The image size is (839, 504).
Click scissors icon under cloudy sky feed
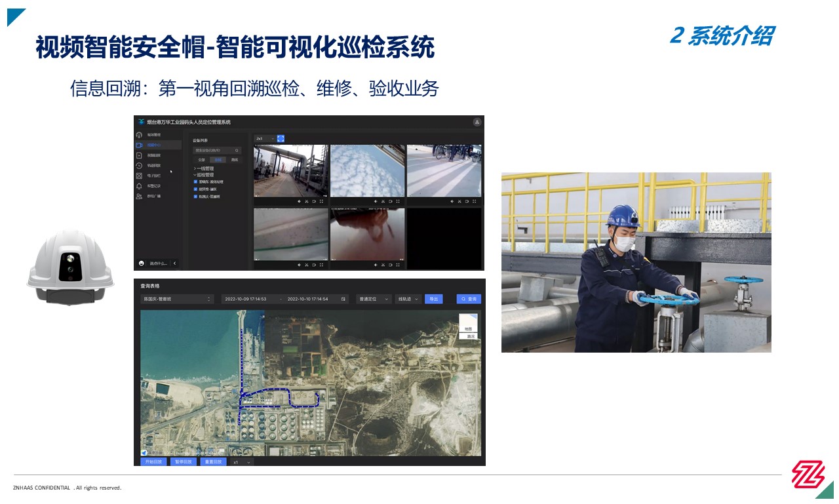[383, 201]
